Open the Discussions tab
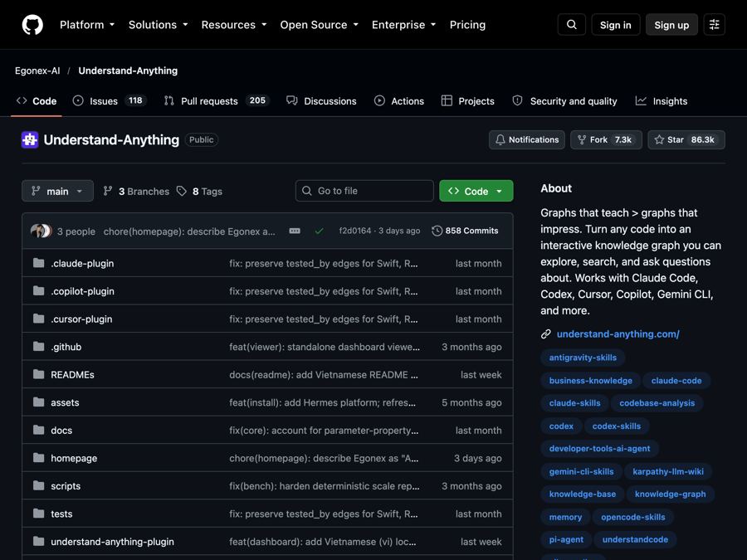This screenshot has height=560, width=747. pyautogui.click(x=321, y=101)
